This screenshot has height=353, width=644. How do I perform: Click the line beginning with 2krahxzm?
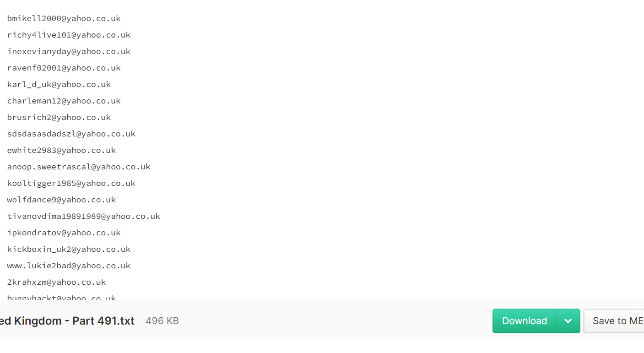pos(57,282)
